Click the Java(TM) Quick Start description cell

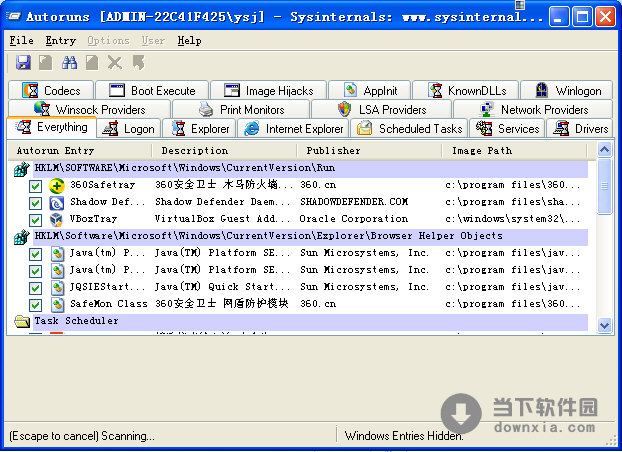(222, 287)
